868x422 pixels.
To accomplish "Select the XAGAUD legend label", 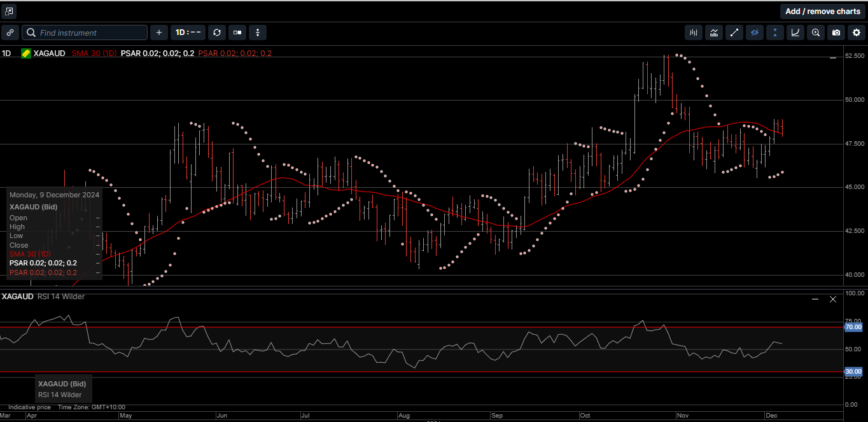I will click(x=49, y=53).
